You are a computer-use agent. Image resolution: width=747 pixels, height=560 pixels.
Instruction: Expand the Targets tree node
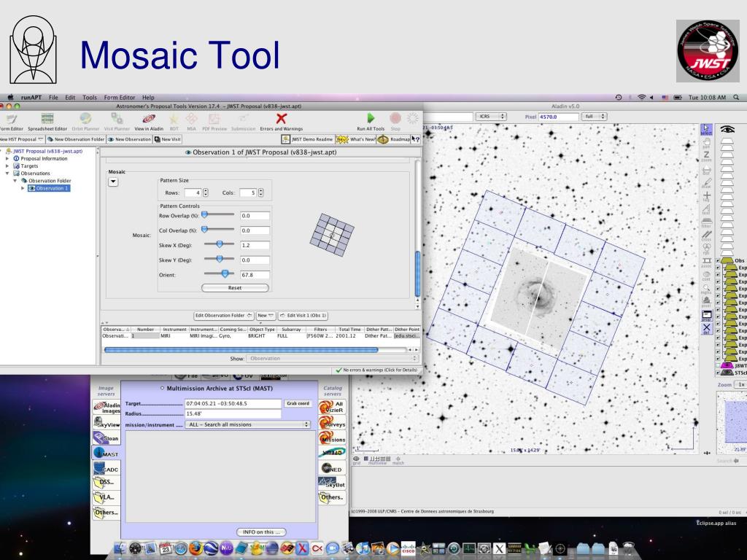[x=7, y=166]
